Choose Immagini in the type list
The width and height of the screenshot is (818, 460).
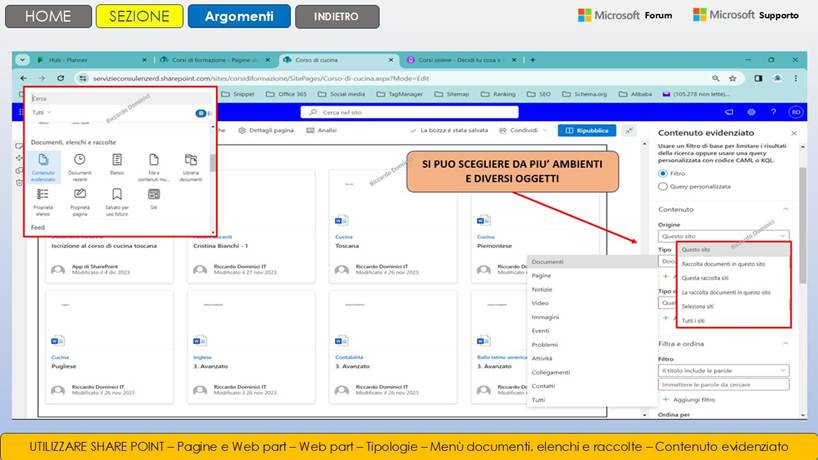tap(593, 317)
